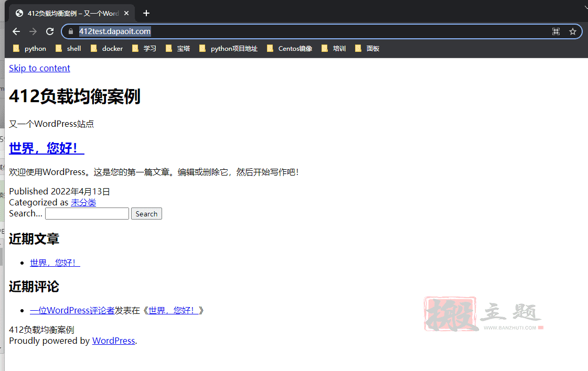Open the 一位WordPress评论者 commenter link

[72, 311]
